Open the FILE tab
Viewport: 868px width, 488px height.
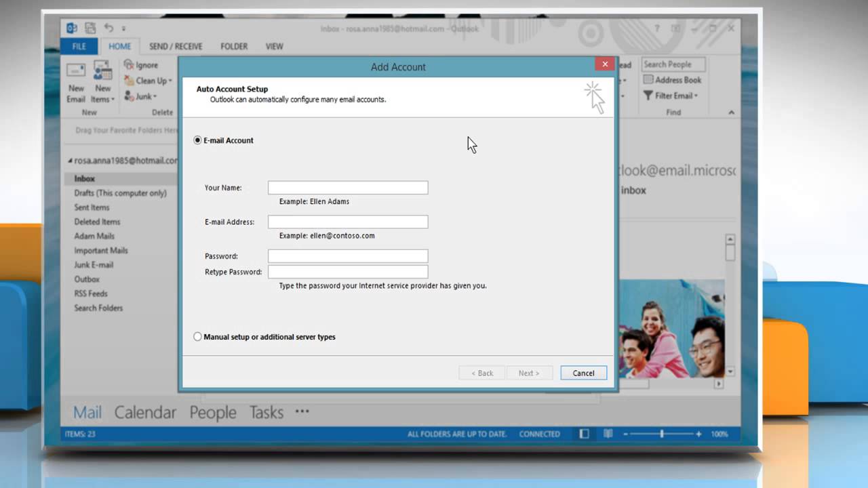click(79, 46)
